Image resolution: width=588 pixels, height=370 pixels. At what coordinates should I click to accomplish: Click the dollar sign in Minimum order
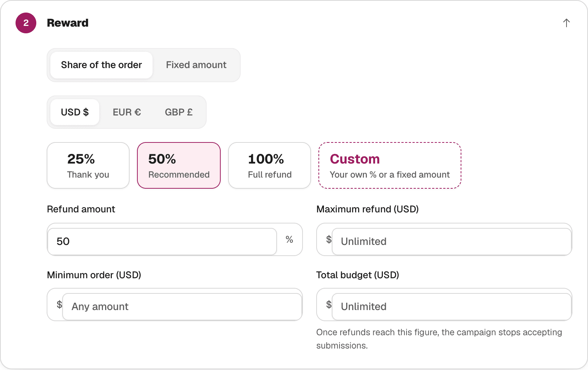[x=59, y=305]
